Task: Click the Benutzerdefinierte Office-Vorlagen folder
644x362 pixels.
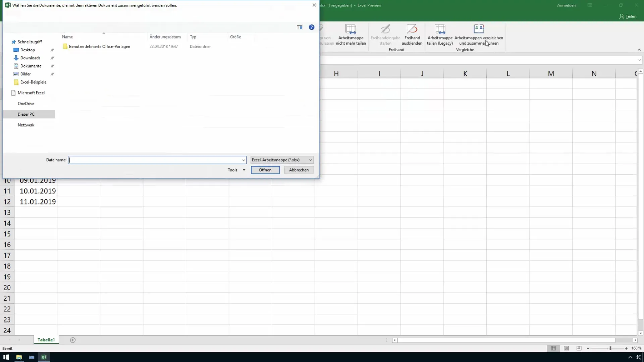Action: click(x=100, y=46)
